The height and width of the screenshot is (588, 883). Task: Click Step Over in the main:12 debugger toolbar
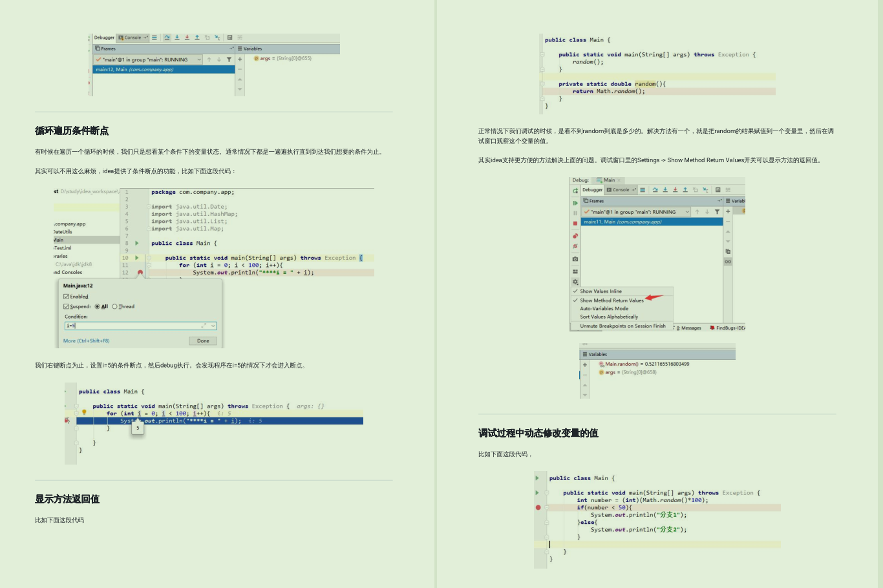[167, 37]
